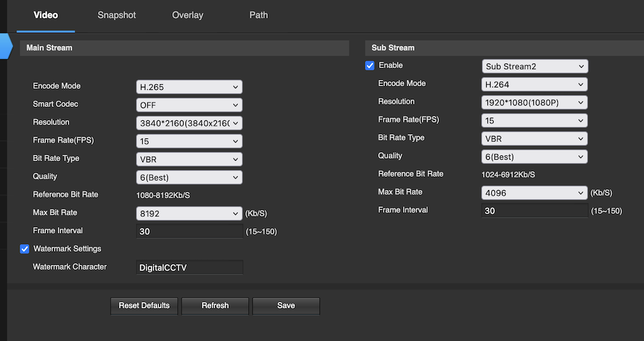Toggle the Watermark Settings checkbox
The image size is (644, 341).
click(25, 249)
